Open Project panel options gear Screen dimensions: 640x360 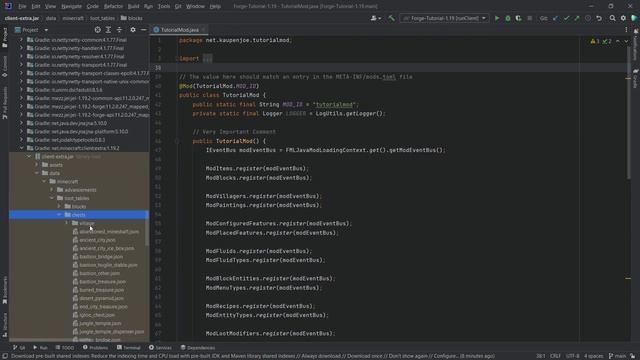(133, 30)
